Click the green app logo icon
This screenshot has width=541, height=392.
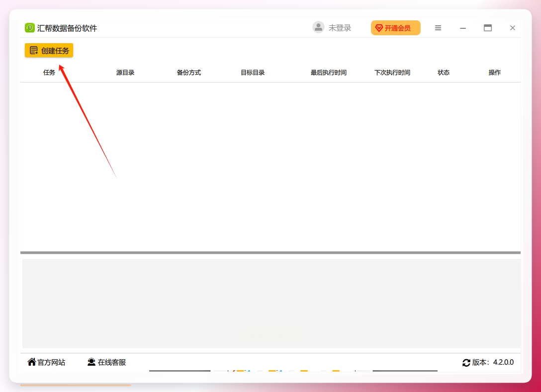tap(30, 28)
